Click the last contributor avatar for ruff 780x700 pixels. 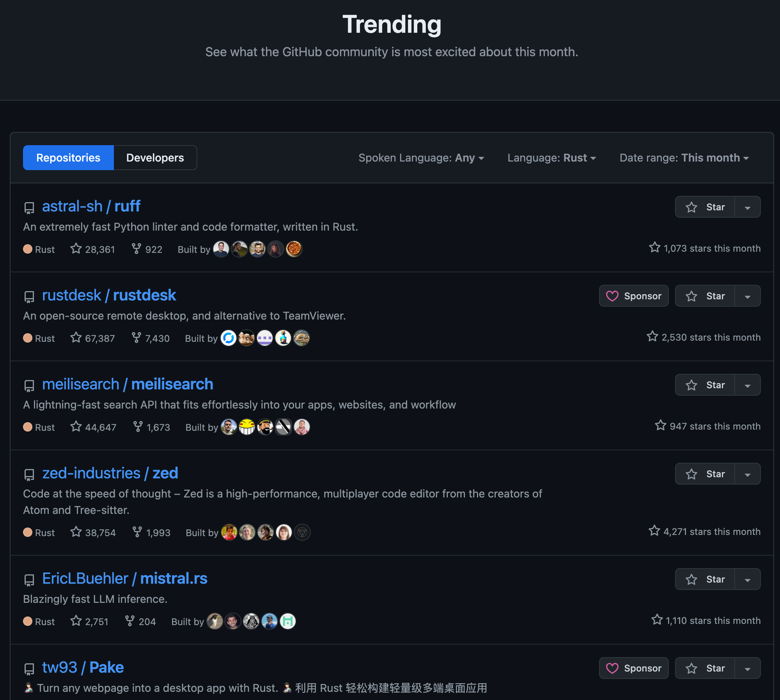[x=294, y=249]
